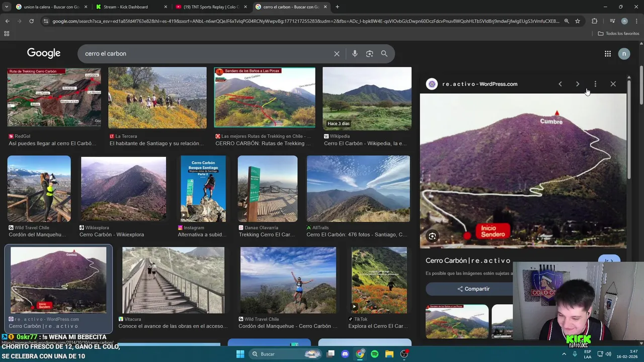Open 'Cerro Carbón | re.activo' preview title
The image size is (644, 362).
pos(468,260)
